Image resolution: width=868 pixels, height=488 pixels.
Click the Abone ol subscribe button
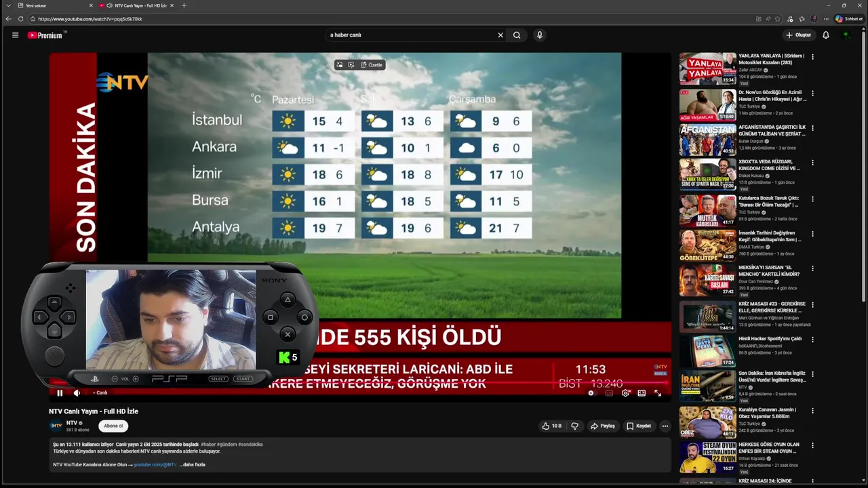click(x=113, y=426)
